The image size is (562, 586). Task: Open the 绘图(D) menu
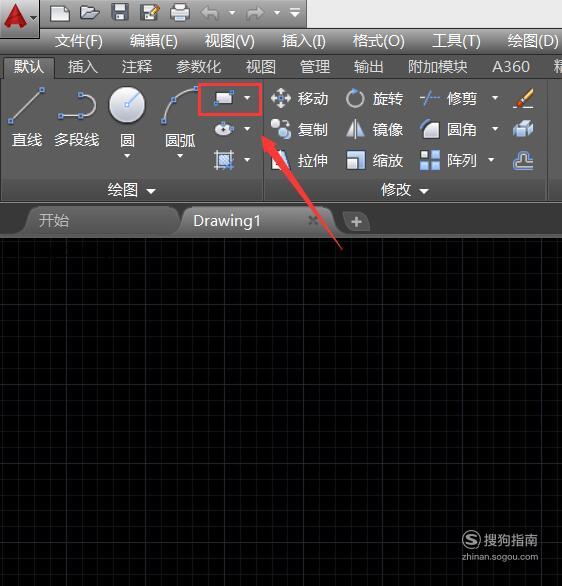click(533, 41)
